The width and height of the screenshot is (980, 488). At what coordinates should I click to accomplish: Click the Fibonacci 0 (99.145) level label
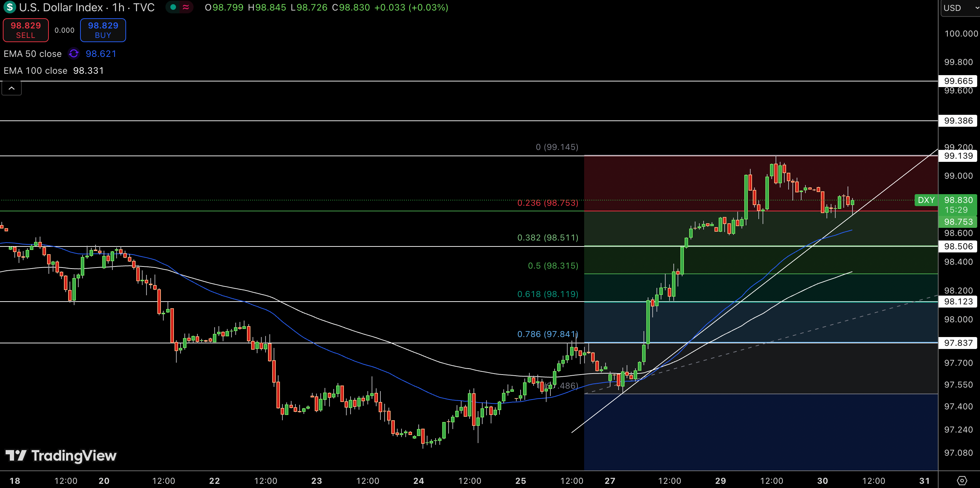click(x=557, y=147)
